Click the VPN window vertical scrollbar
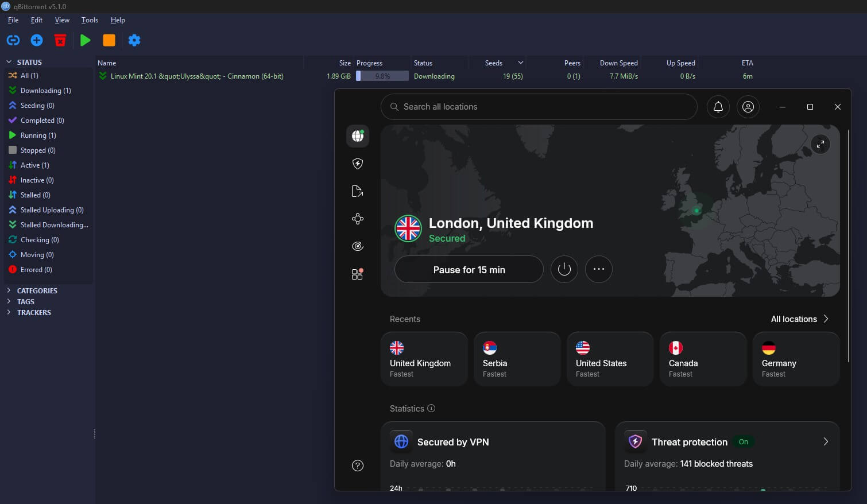 coord(848,246)
